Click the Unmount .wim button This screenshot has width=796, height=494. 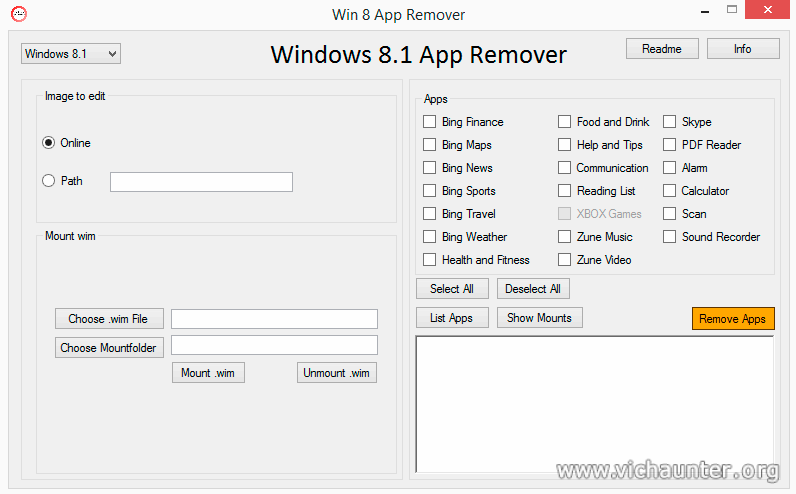point(337,373)
